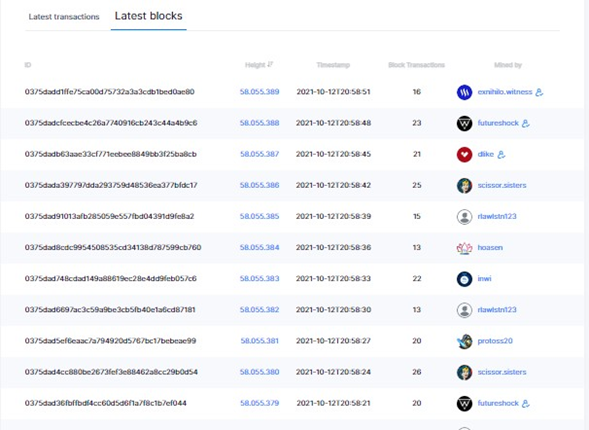
Task: Select block ID starting 0375dadd1ffe75ca
Action: pos(110,92)
